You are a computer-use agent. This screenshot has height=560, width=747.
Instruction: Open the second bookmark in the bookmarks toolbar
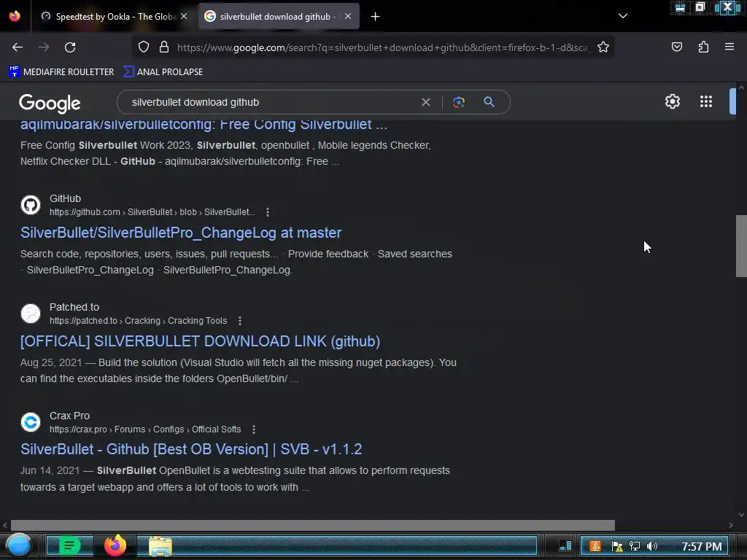pos(163,72)
